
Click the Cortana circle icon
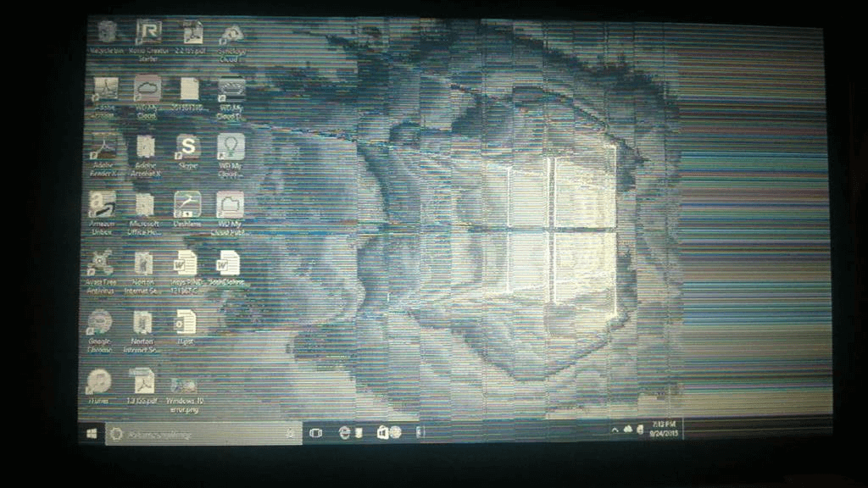[116, 435]
